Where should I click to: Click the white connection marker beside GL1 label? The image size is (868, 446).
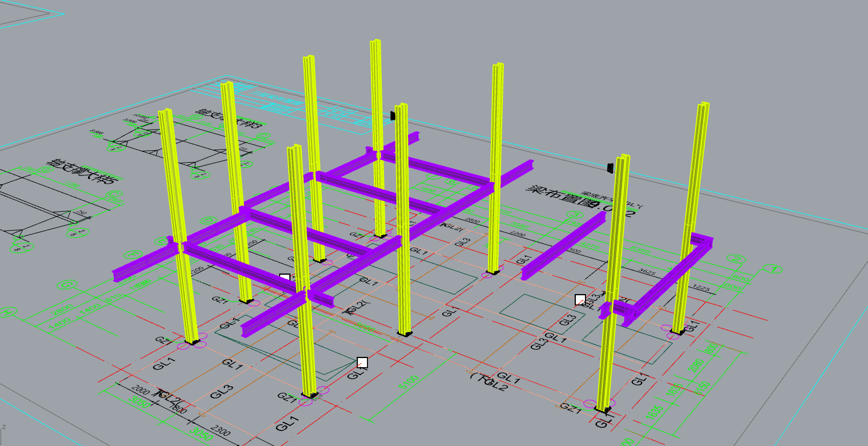coord(361,361)
